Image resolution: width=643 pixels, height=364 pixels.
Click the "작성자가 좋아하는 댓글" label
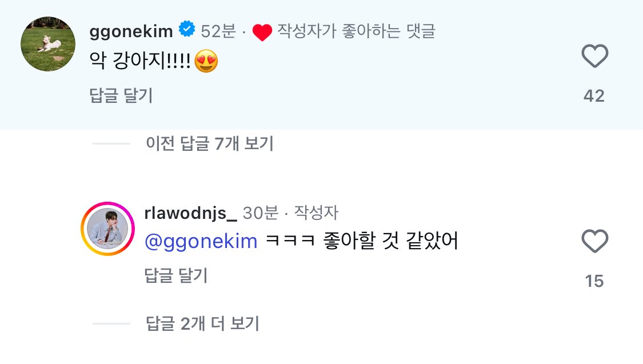(356, 31)
